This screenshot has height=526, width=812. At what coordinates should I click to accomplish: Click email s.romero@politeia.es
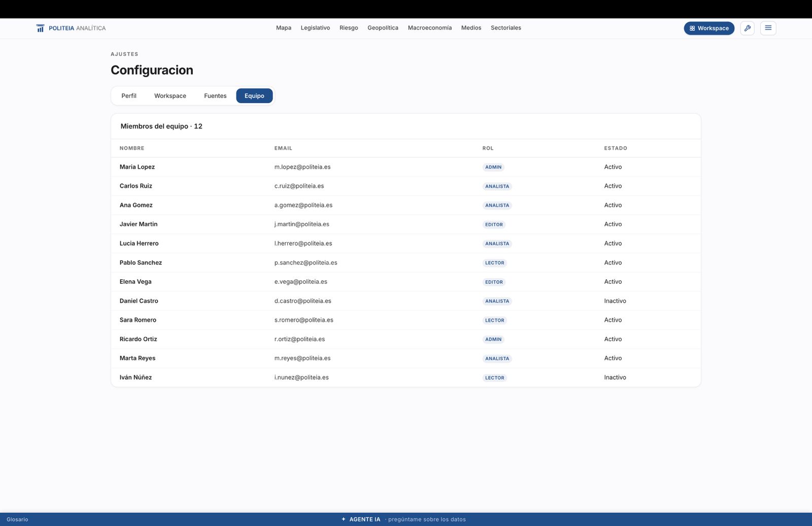304,320
